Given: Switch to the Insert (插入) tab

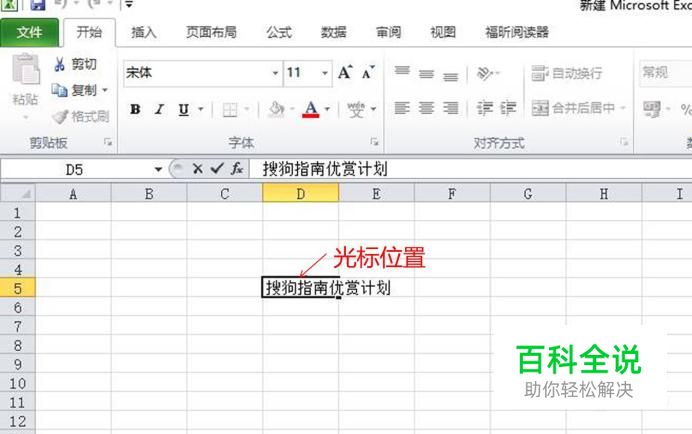Looking at the screenshot, I should (x=144, y=32).
